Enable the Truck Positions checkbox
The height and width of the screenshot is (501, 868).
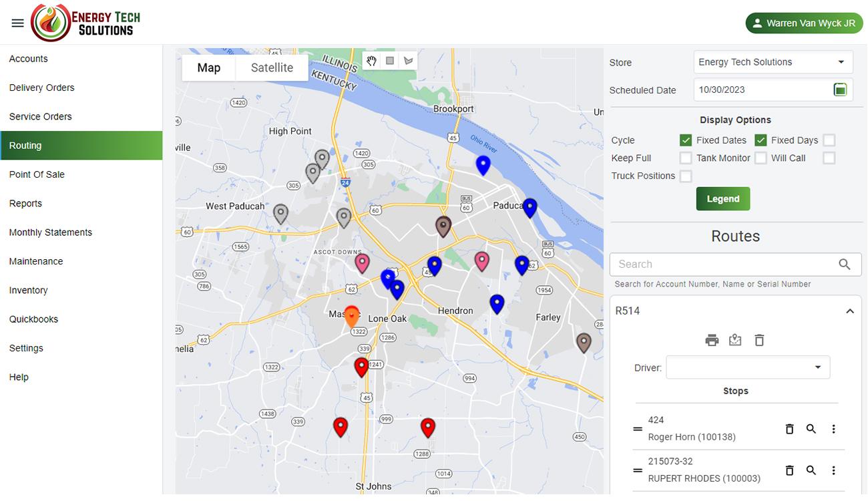click(x=686, y=176)
